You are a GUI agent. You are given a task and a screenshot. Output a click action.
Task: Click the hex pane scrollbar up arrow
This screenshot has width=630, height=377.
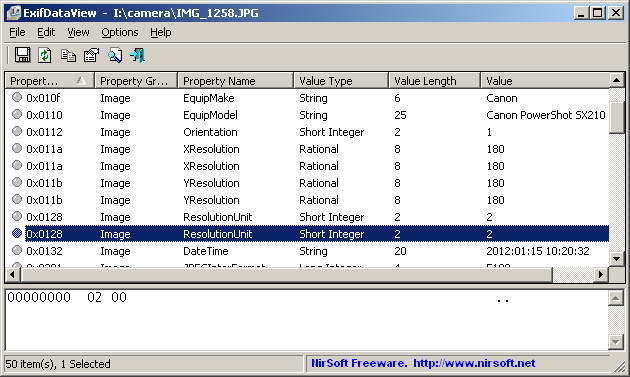pyautogui.click(x=616, y=298)
